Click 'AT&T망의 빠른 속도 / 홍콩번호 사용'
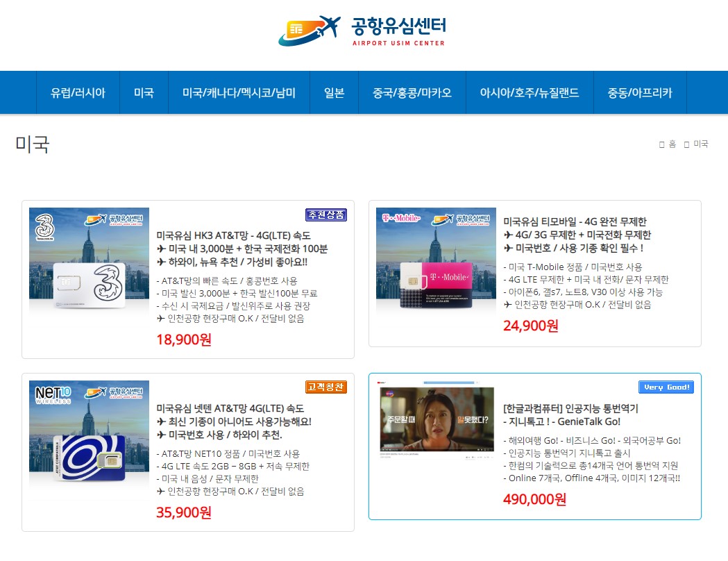The image size is (728, 561). coord(229,281)
